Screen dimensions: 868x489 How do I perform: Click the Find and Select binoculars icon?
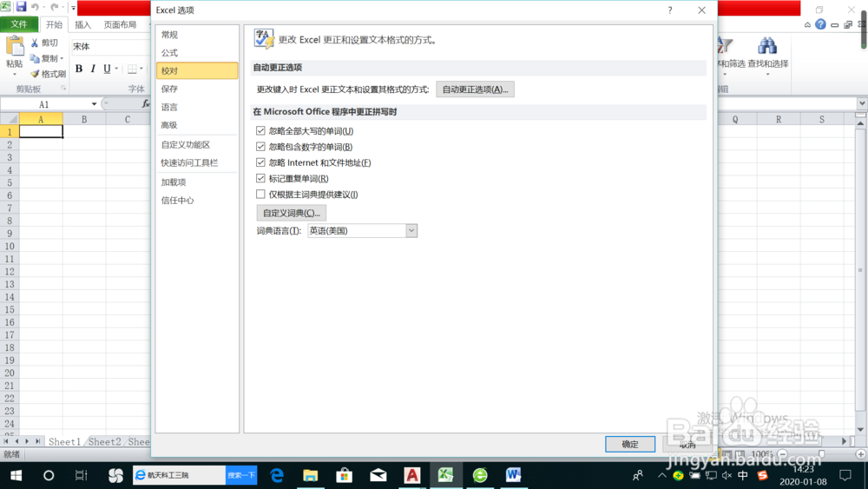point(767,45)
